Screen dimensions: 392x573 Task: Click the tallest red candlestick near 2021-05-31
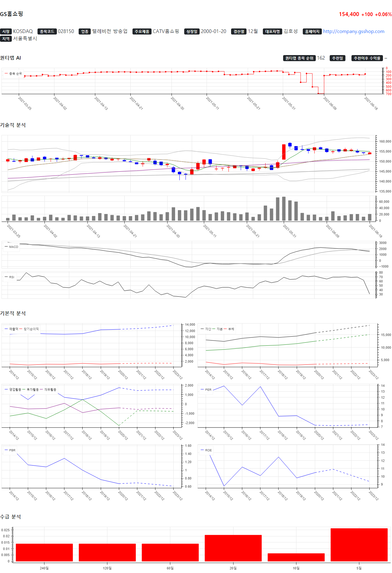point(284,152)
